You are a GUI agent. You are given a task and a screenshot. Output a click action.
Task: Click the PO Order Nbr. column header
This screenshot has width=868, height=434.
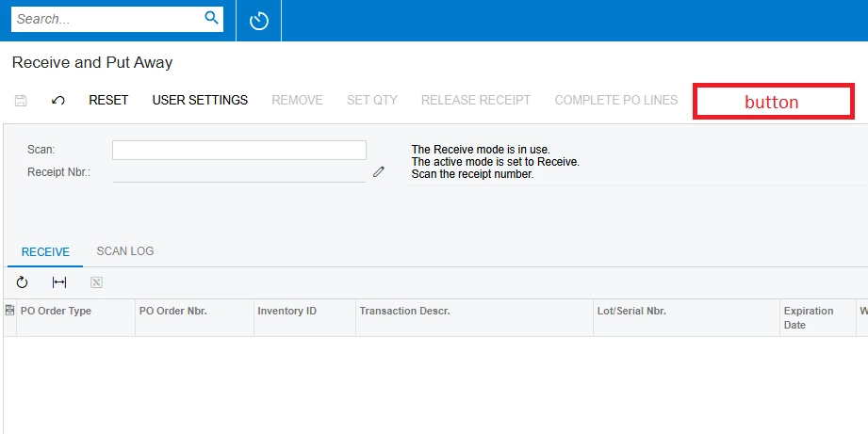[x=194, y=318]
